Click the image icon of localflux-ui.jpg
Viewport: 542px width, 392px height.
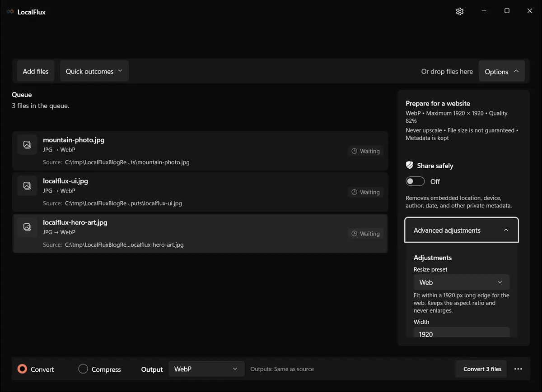point(27,185)
